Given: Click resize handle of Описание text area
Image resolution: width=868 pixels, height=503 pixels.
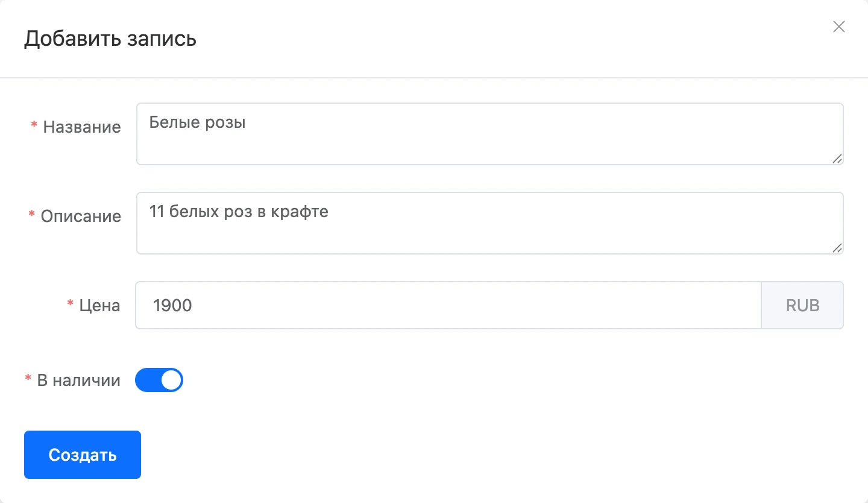Looking at the screenshot, I should pyautogui.click(x=837, y=248).
